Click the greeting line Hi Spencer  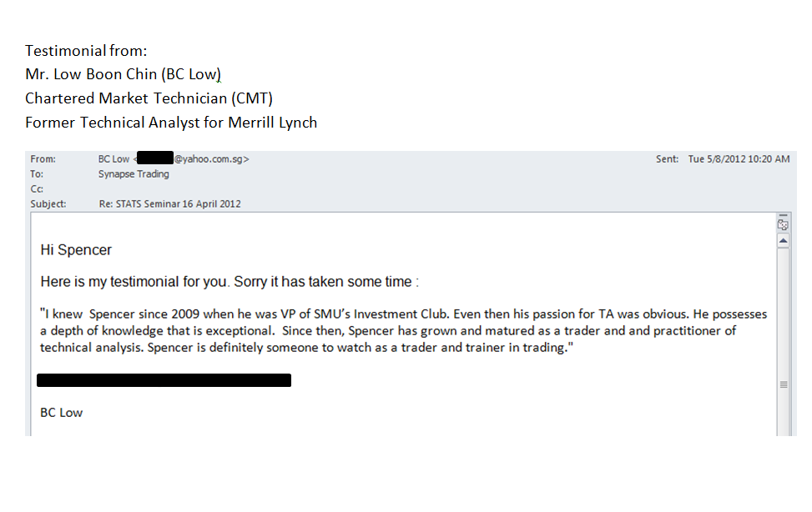(76, 250)
